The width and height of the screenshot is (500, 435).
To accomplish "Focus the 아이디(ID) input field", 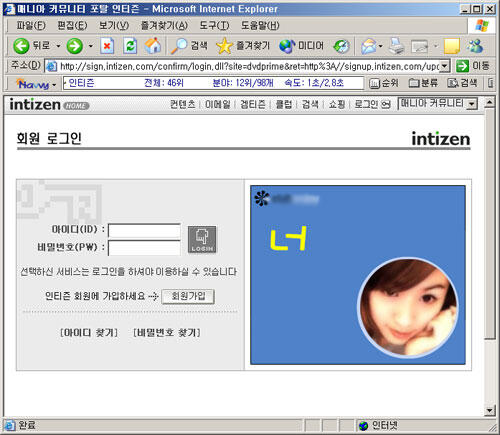I will point(144,230).
